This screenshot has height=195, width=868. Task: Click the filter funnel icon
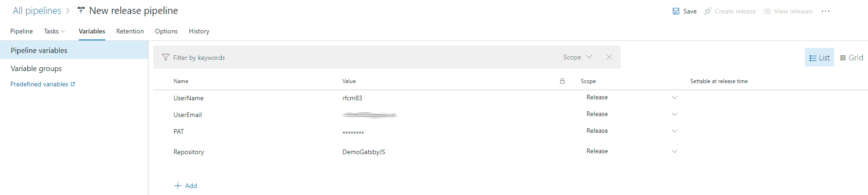(x=166, y=57)
